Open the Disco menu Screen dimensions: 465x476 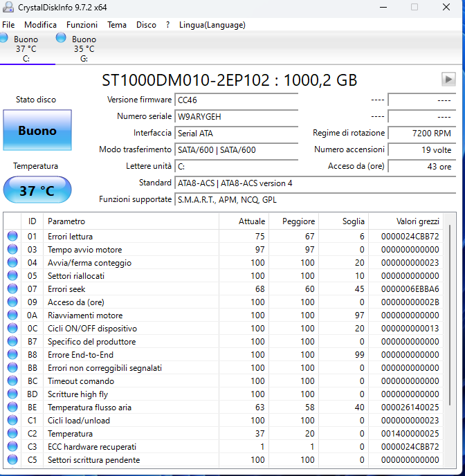tap(146, 25)
